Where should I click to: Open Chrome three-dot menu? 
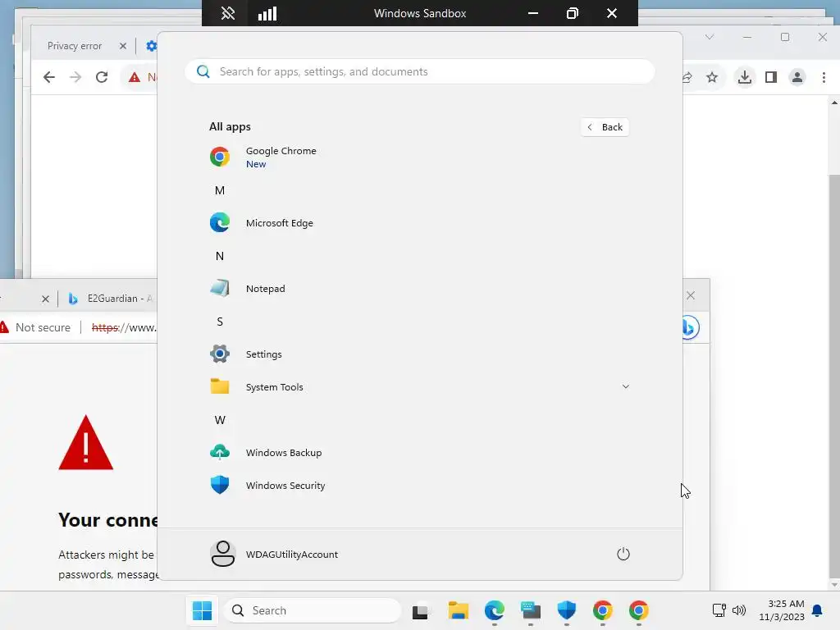(824, 78)
